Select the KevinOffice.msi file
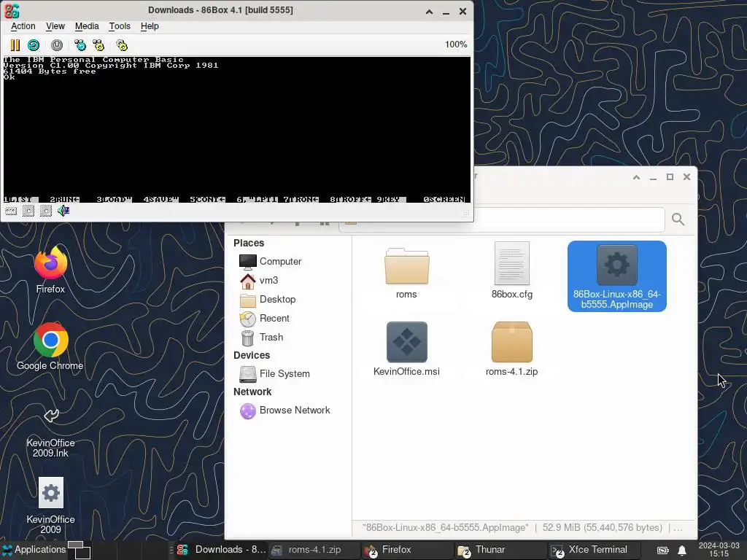Viewport: 747px width, 560px height. pyautogui.click(x=406, y=349)
